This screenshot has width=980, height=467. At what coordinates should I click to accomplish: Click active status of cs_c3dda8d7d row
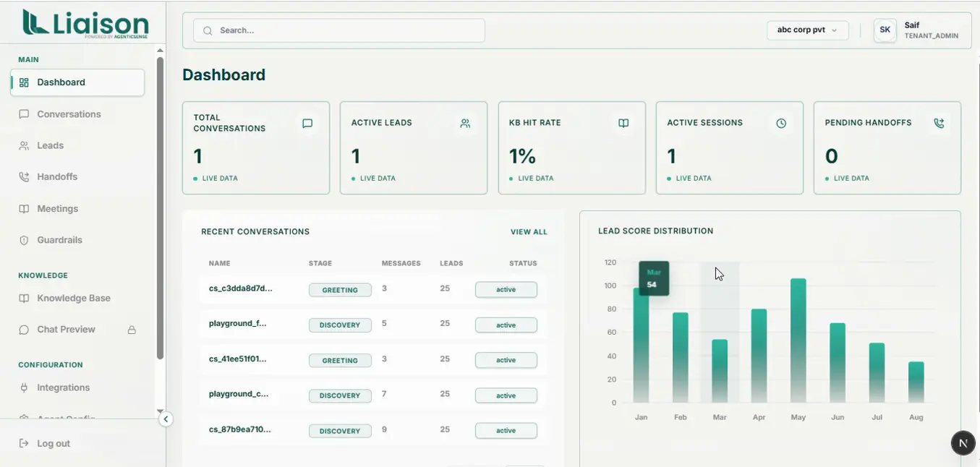[x=506, y=289]
